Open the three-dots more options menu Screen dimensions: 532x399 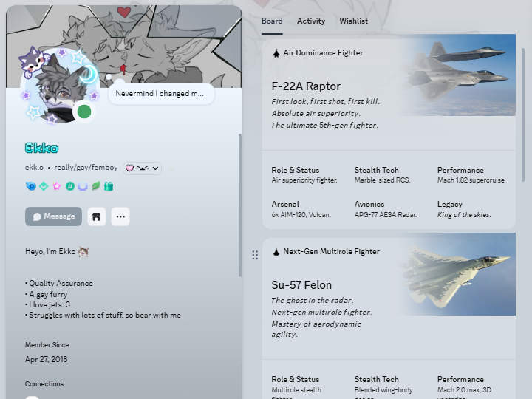click(120, 216)
